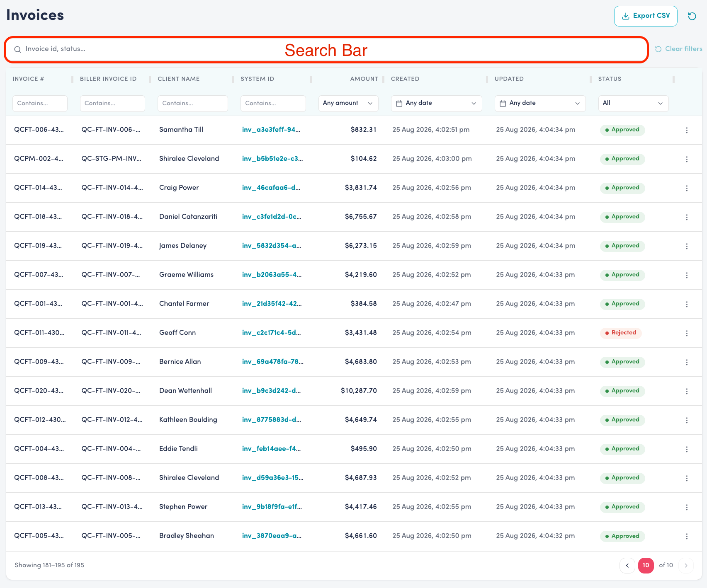Go to previous page with left chevron
Viewport: 707px width, 588px height.
[627, 566]
